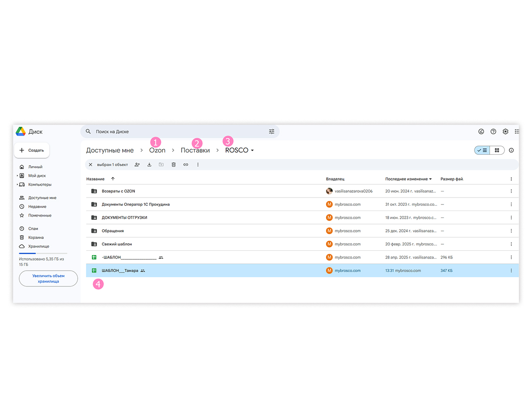532x412 pixels.
Task: Click the vasilisanazarova0206 owner name
Action: 354,191
